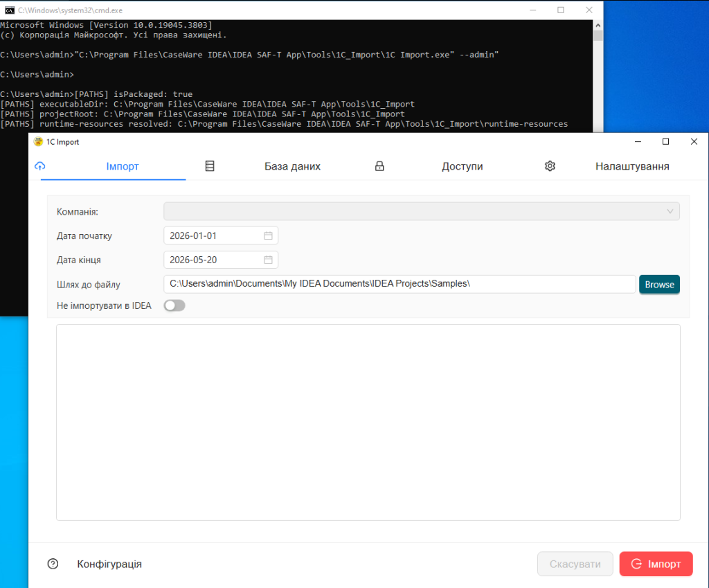Open the Конфігурація link

pos(109,564)
